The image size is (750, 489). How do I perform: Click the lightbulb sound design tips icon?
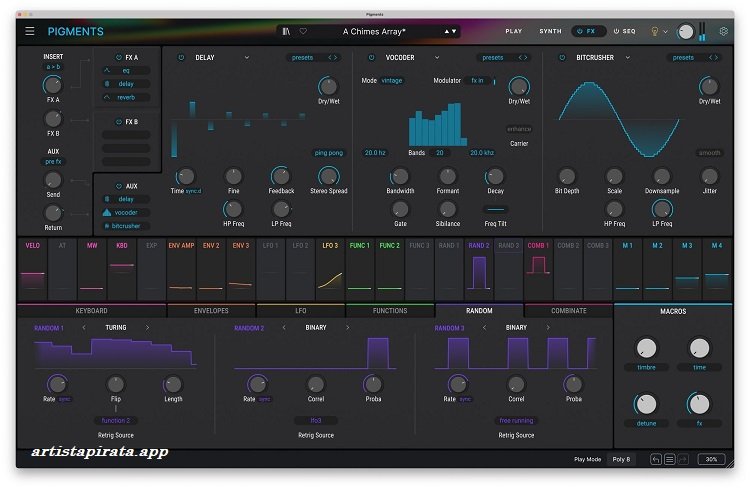coord(654,32)
